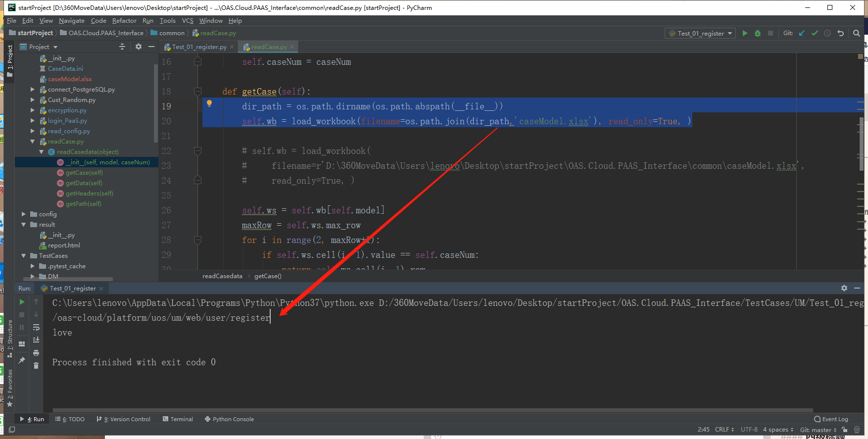Rerun the test in the Run panel

(x=22, y=302)
